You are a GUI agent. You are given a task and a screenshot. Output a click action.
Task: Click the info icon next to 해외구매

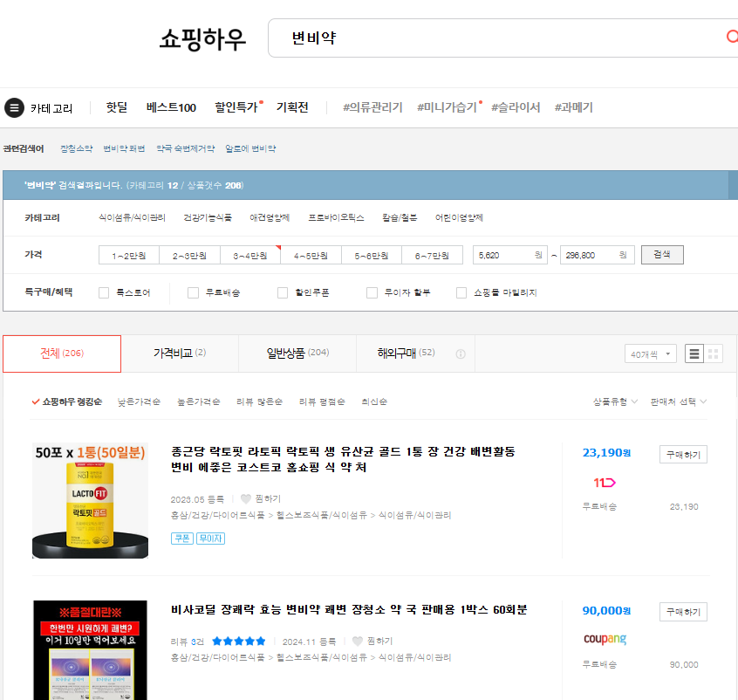pyautogui.click(x=461, y=353)
